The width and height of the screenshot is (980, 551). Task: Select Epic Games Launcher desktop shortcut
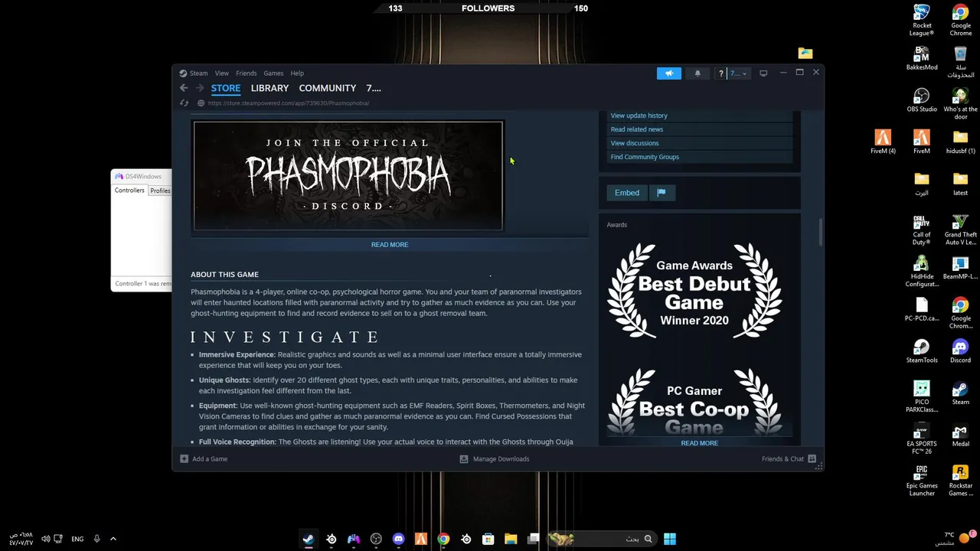click(x=922, y=480)
